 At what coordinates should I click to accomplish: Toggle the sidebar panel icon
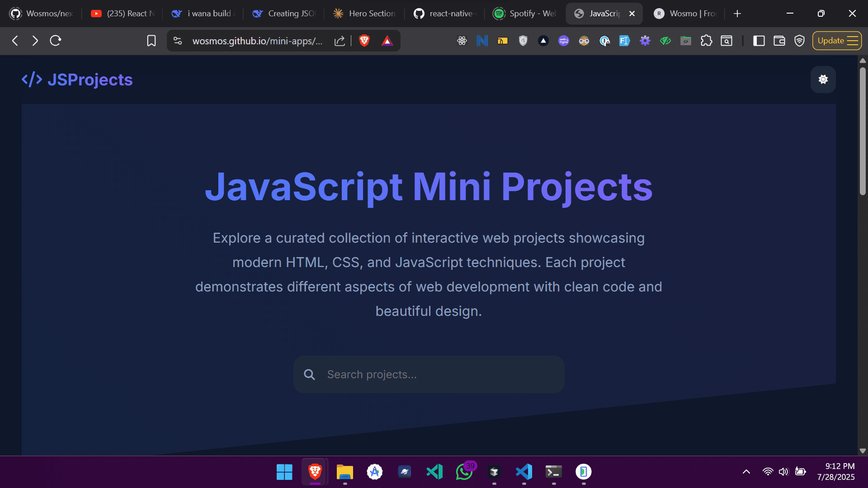pyautogui.click(x=759, y=41)
